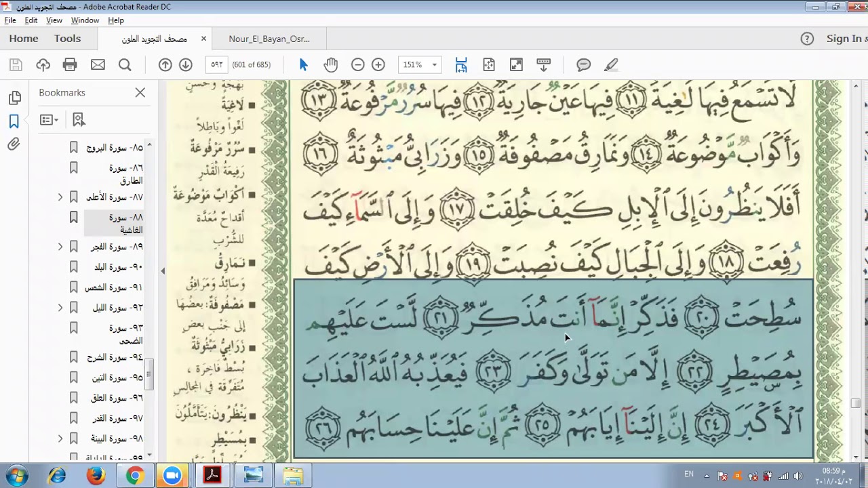
Task: Open Page Thumbnails panel icon
Action: 14,98
